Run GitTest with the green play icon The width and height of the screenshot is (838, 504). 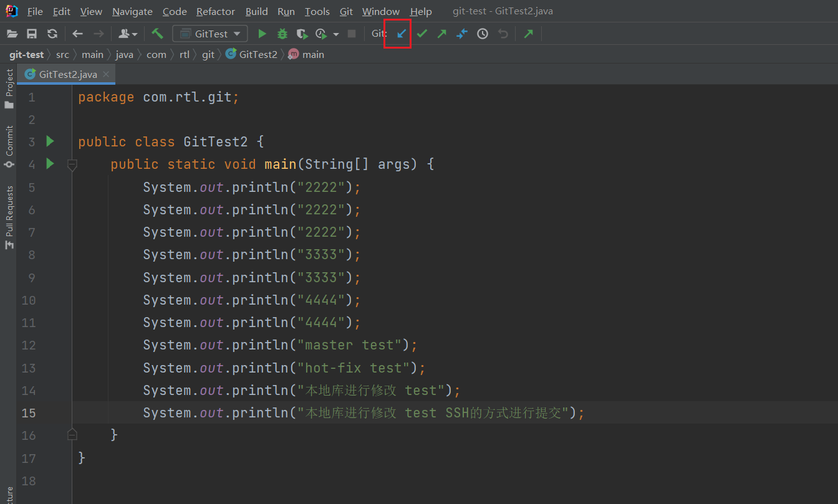pyautogui.click(x=262, y=34)
